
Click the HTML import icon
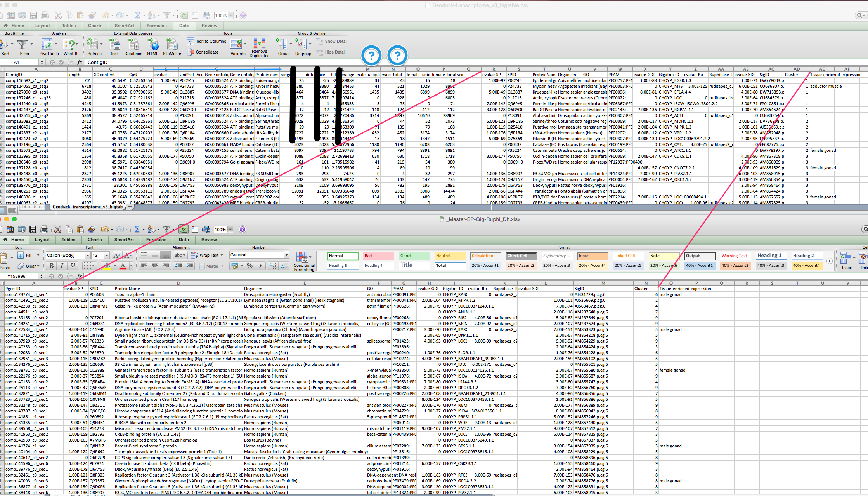(x=153, y=44)
